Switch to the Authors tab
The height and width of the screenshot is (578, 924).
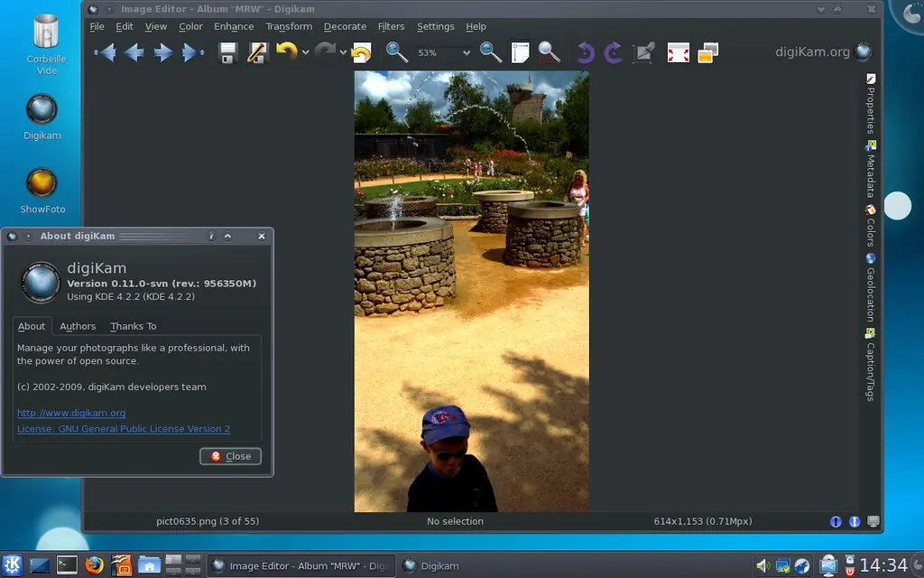point(78,326)
